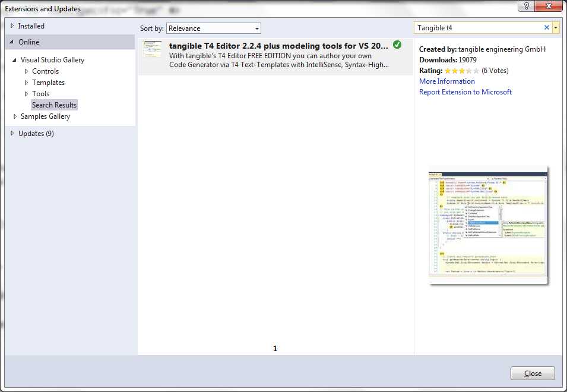The width and height of the screenshot is (567, 392).
Task: Close the Extensions and Updates window
Action: point(549,6)
